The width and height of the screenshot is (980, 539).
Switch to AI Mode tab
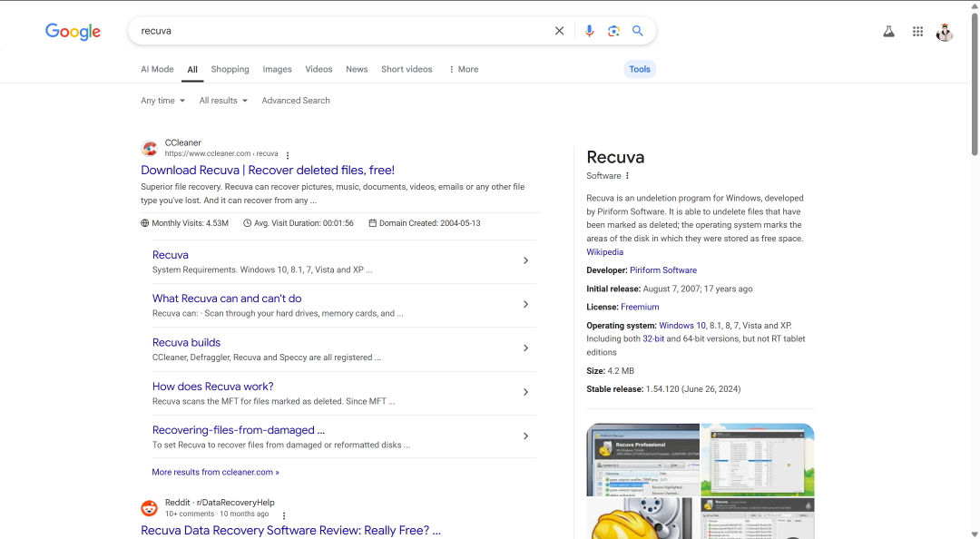coord(158,69)
